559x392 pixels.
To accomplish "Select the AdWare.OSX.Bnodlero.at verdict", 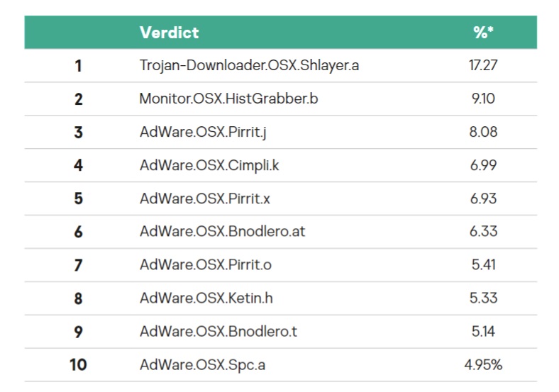I will tap(222, 232).
